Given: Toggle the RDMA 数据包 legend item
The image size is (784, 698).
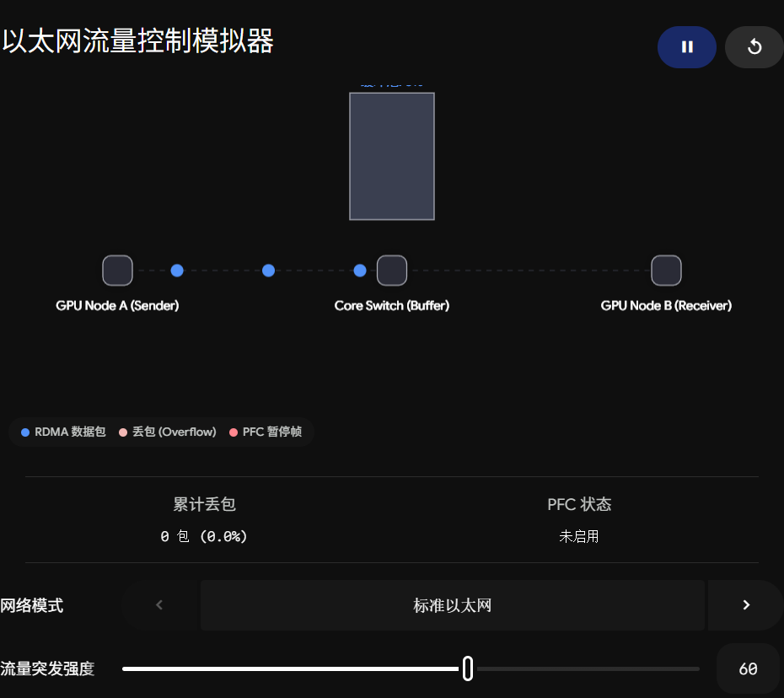Looking at the screenshot, I should point(63,432).
